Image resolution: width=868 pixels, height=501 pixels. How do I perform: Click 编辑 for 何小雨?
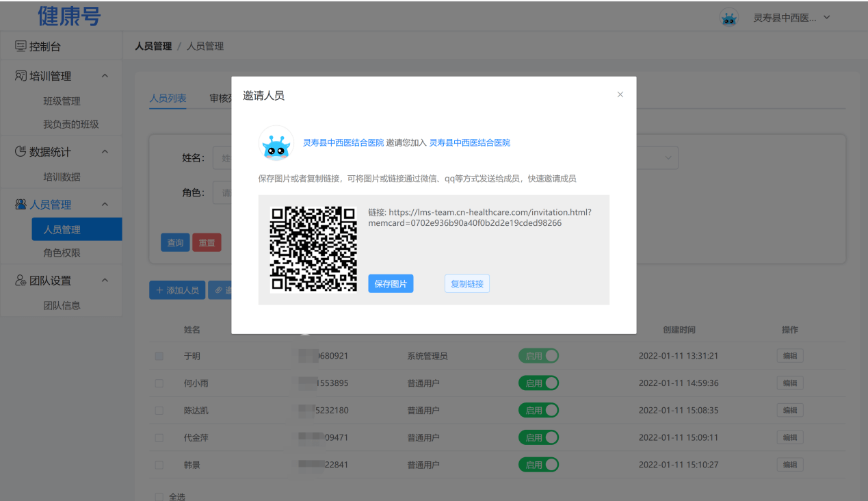[790, 383]
